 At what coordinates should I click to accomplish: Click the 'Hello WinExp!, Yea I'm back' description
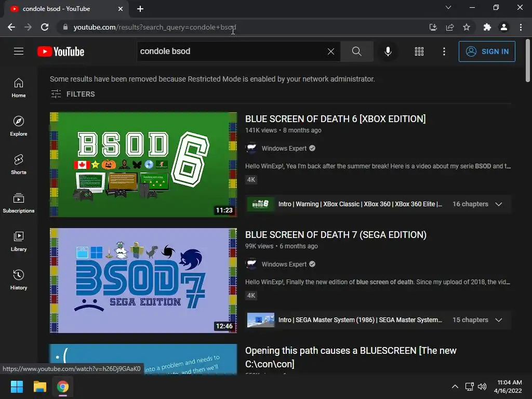click(x=378, y=166)
